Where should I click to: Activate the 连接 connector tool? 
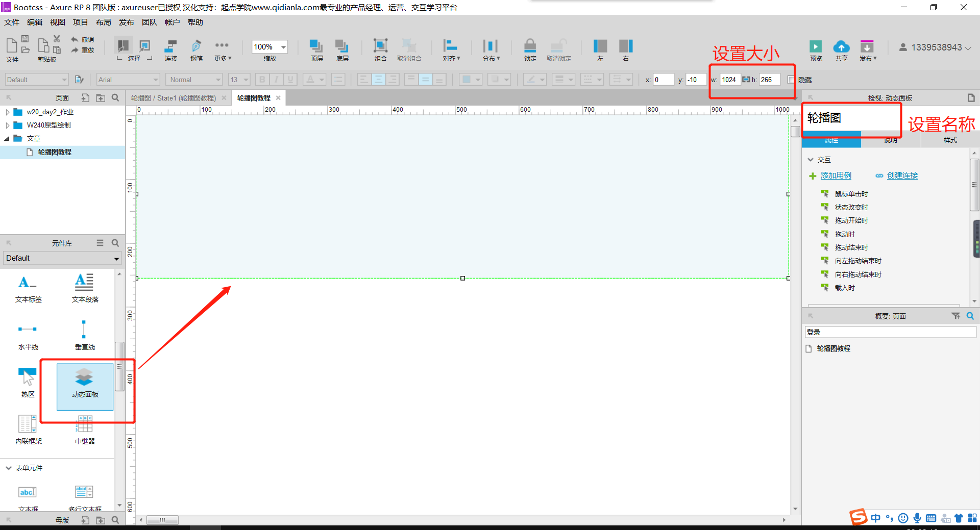click(x=170, y=50)
